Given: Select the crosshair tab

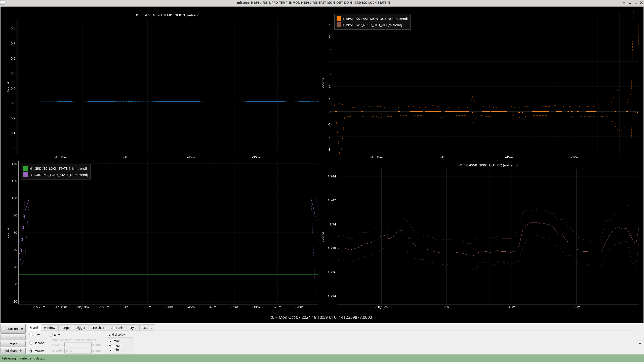Looking at the screenshot, I should [98, 328].
